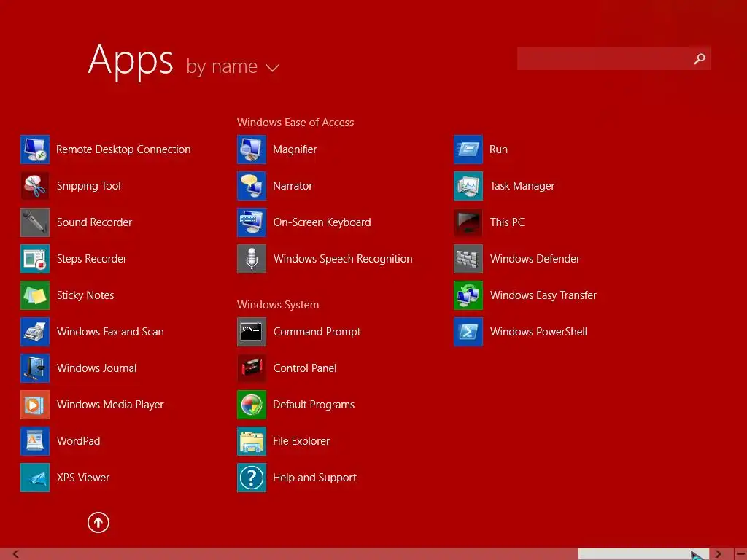Launch Windows PowerShell icon
This screenshot has height=560, width=747.
point(468,332)
